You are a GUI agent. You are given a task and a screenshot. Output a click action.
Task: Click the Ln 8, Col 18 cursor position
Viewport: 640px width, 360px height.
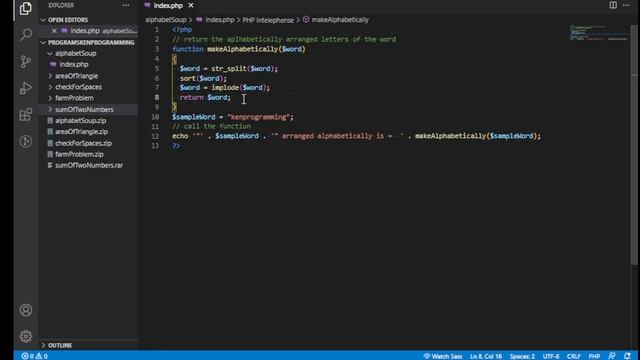(x=486, y=356)
